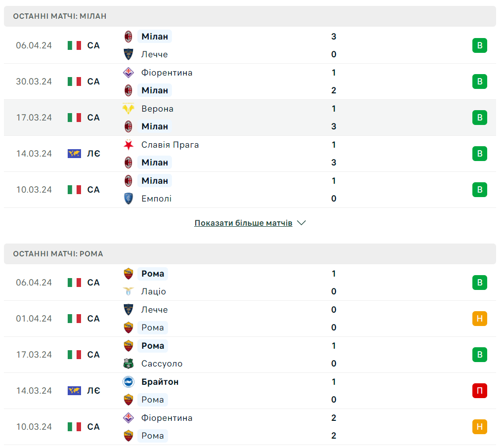The height and width of the screenshot is (448, 503).
Task: Click the Sassuolo club crest
Action: 128,364
